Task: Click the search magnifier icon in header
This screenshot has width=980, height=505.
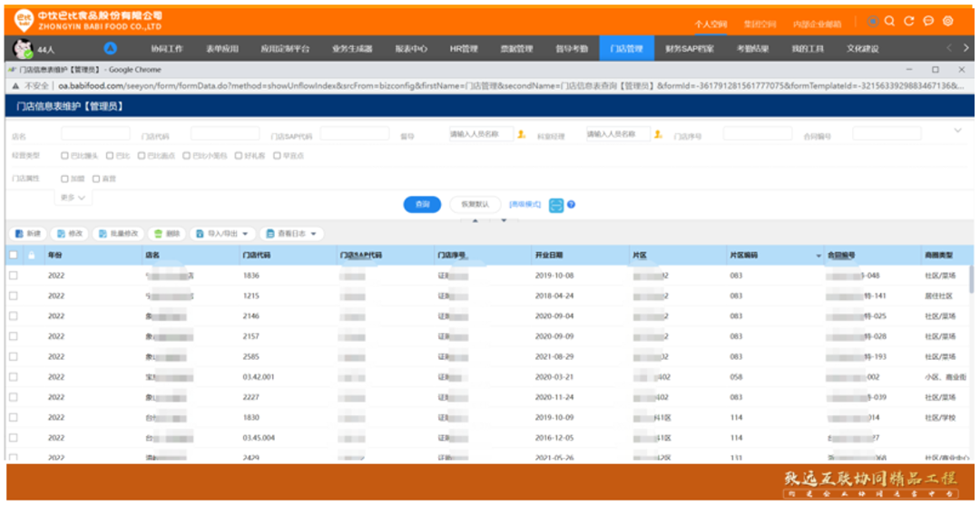Action: pos(890,21)
